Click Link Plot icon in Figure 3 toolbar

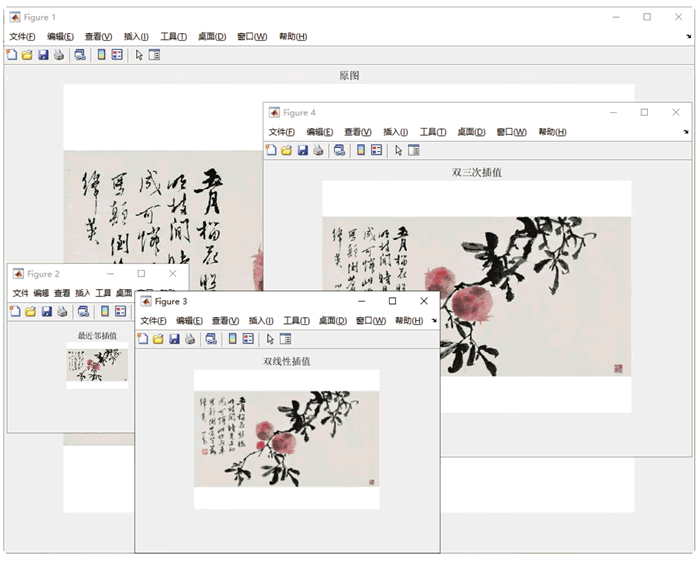tap(211, 339)
